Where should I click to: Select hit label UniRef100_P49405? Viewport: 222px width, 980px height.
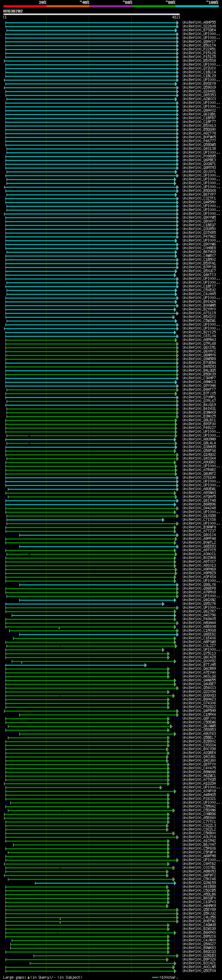199,619
